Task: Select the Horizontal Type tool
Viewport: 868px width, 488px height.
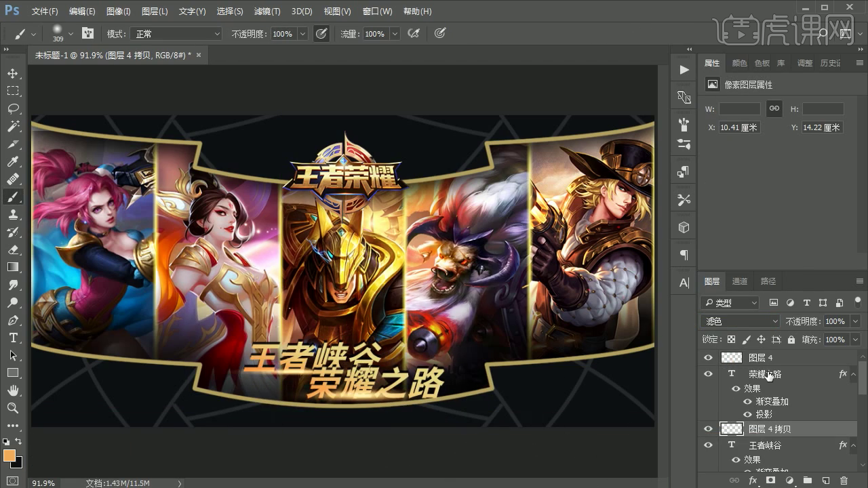Action: click(x=12, y=338)
